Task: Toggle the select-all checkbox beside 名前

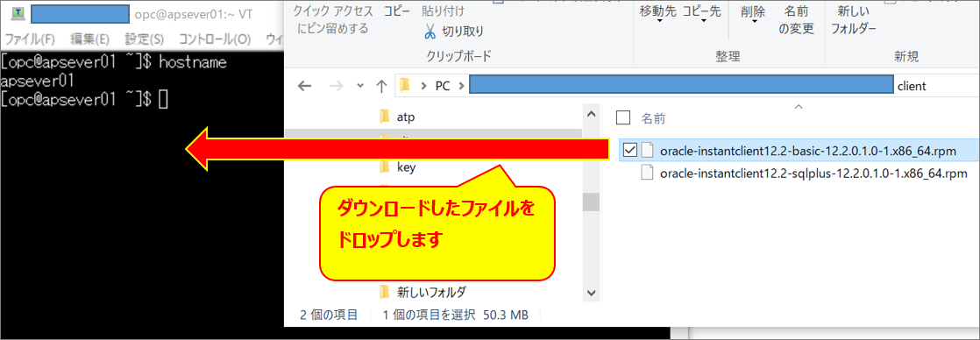Action: pyautogui.click(x=622, y=117)
